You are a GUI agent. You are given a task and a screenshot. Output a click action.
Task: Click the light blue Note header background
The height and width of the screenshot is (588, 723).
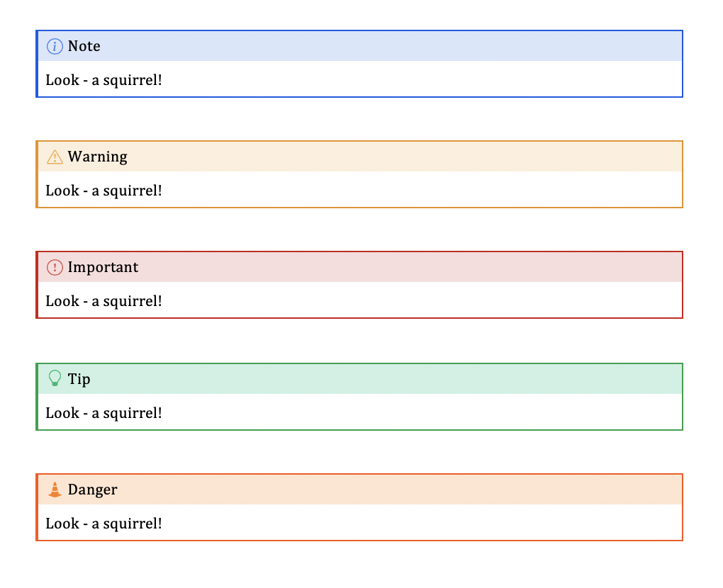(390, 47)
